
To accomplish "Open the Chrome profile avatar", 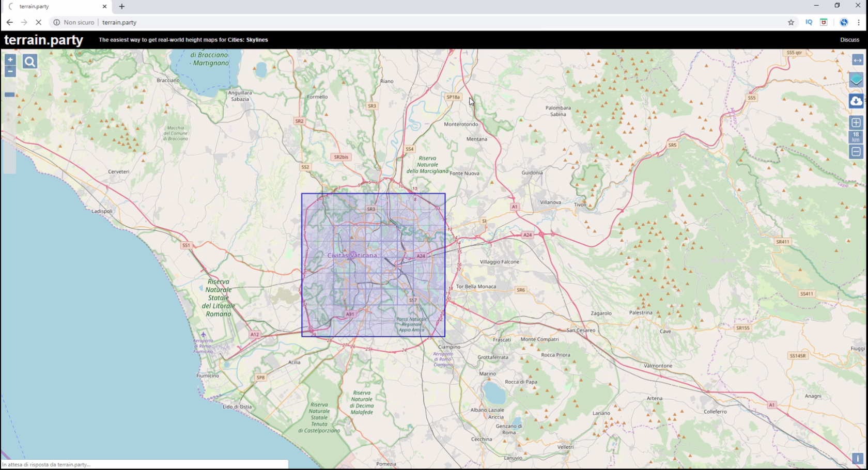I will click(x=844, y=22).
